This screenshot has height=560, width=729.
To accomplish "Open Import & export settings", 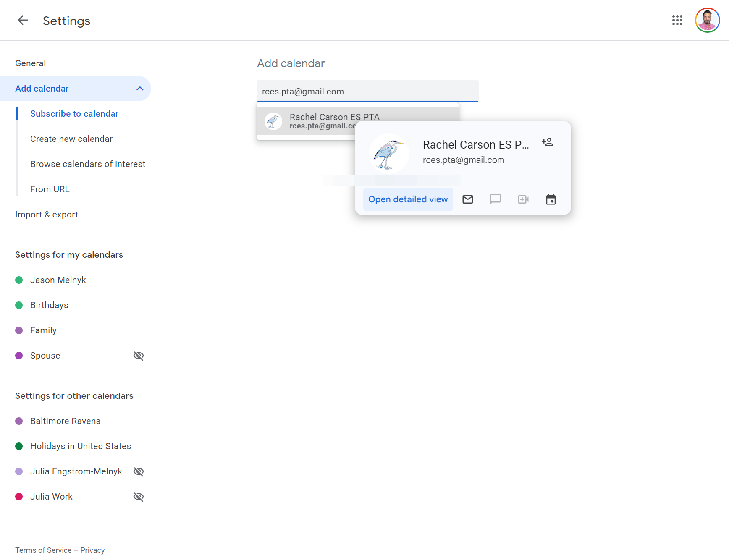I will [47, 215].
